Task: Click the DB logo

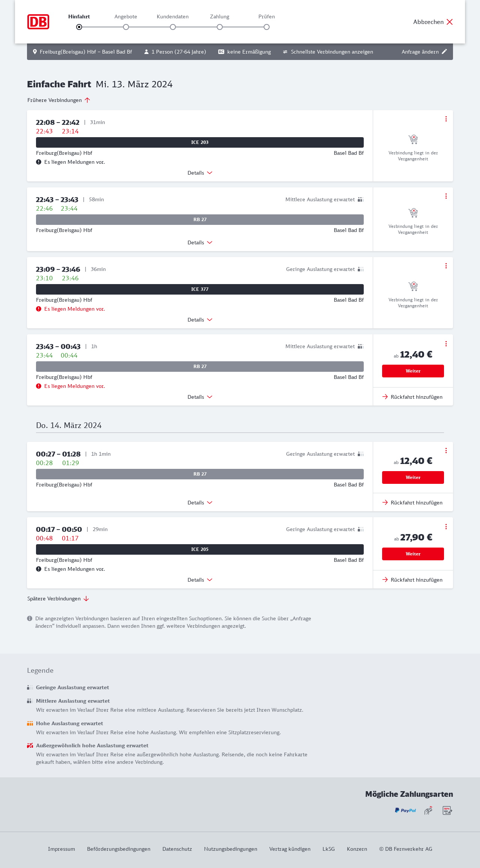Action: pos(38,22)
